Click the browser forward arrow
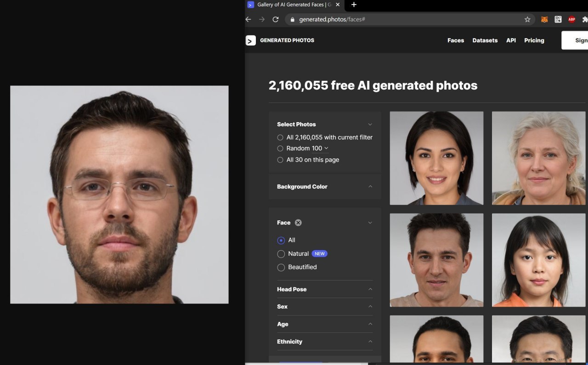 point(262,19)
